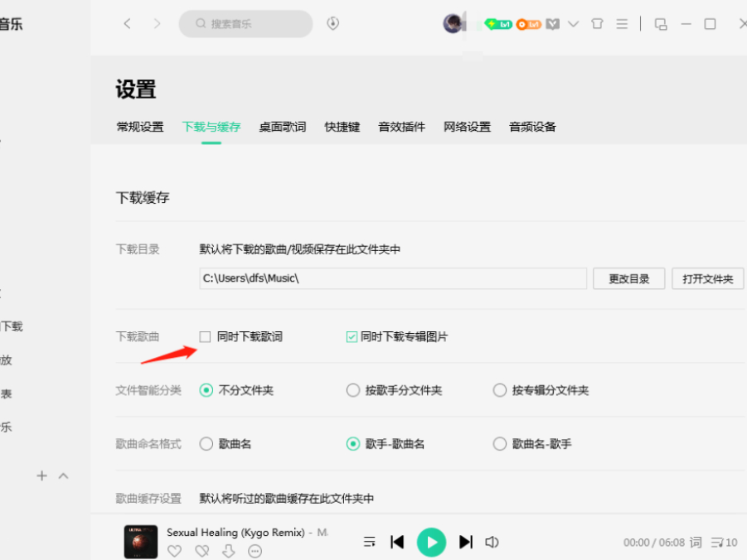This screenshot has height=560, width=747.
Task: Open the play queue with 10 songs
Action: pos(724,543)
